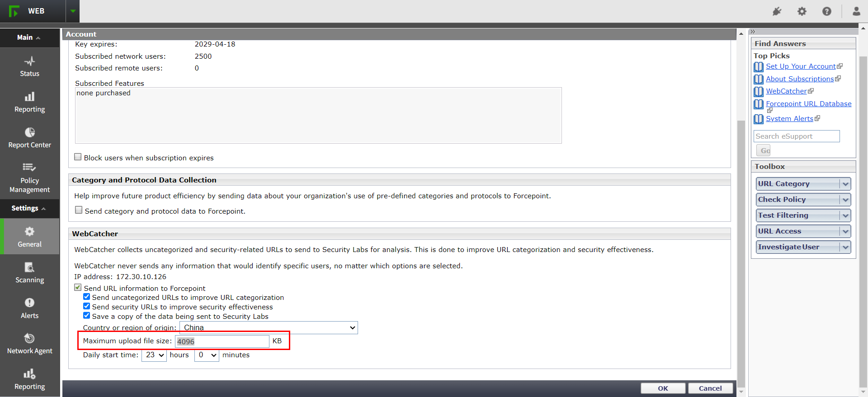Click book icon beside Forcepoint URL Database
868x397 pixels.
(759, 104)
